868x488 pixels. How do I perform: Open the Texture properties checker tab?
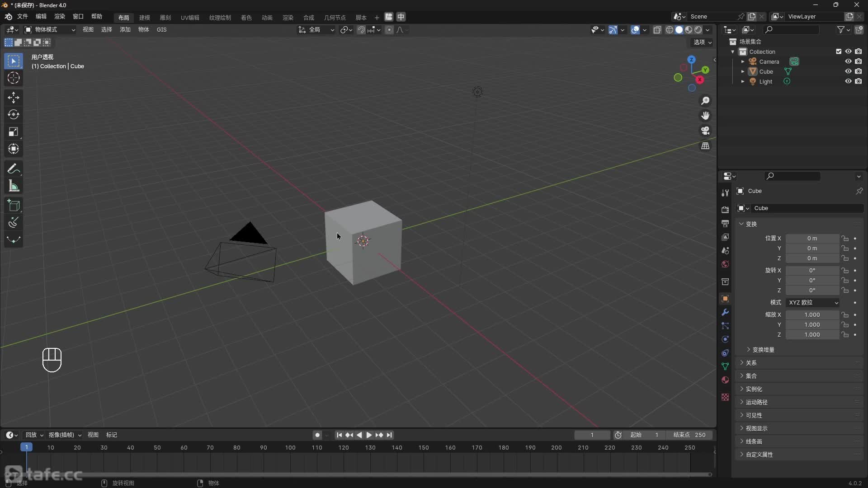click(x=725, y=397)
